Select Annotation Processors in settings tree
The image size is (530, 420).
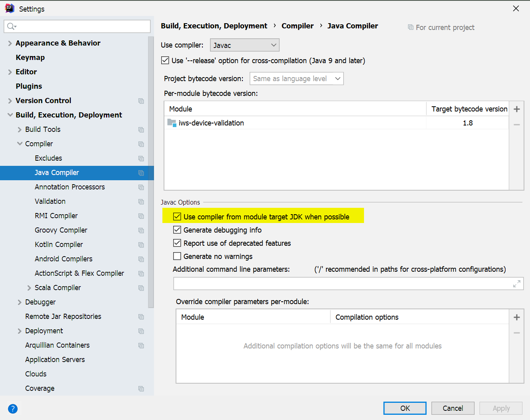pos(70,187)
